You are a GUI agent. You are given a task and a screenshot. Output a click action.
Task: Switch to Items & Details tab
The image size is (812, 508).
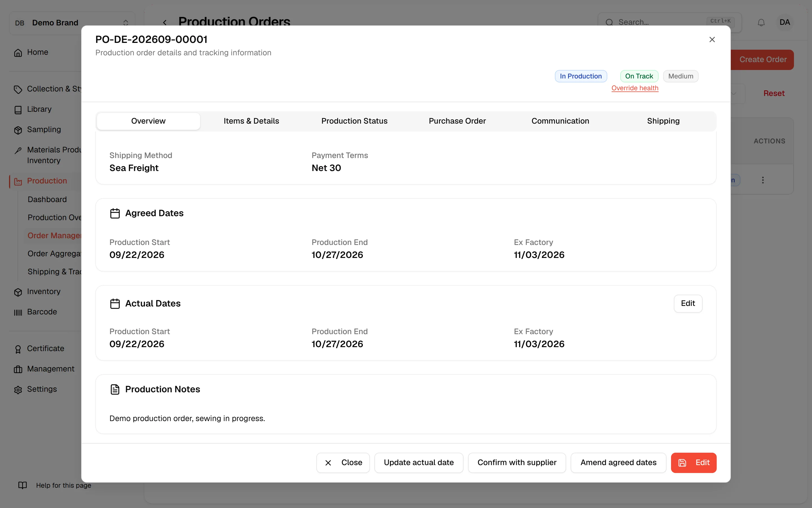(251, 121)
